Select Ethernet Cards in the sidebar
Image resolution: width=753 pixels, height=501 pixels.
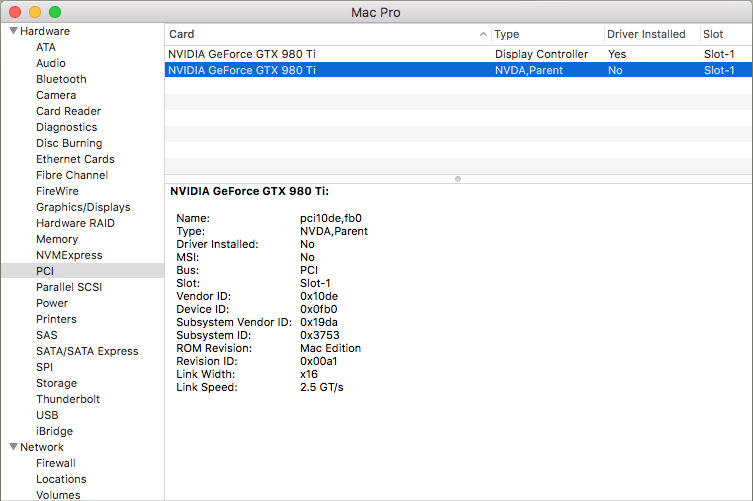click(x=75, y=159)
